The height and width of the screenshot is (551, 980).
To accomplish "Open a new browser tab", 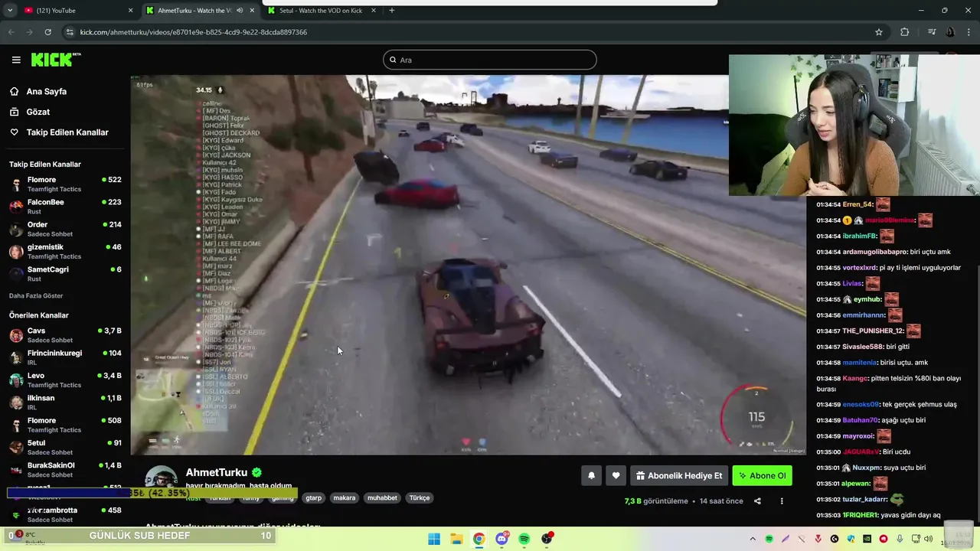I will [392, 11].
